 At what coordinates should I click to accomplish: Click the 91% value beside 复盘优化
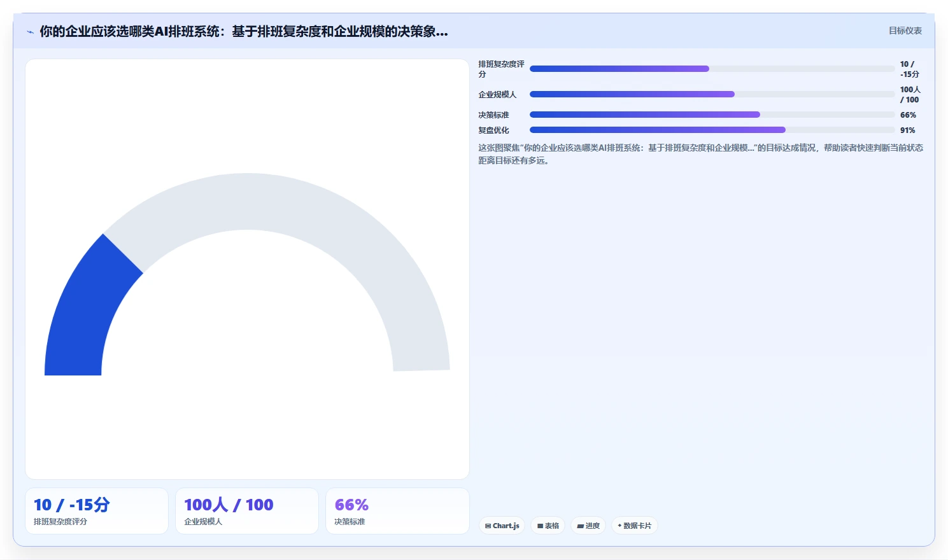(907, 130)
